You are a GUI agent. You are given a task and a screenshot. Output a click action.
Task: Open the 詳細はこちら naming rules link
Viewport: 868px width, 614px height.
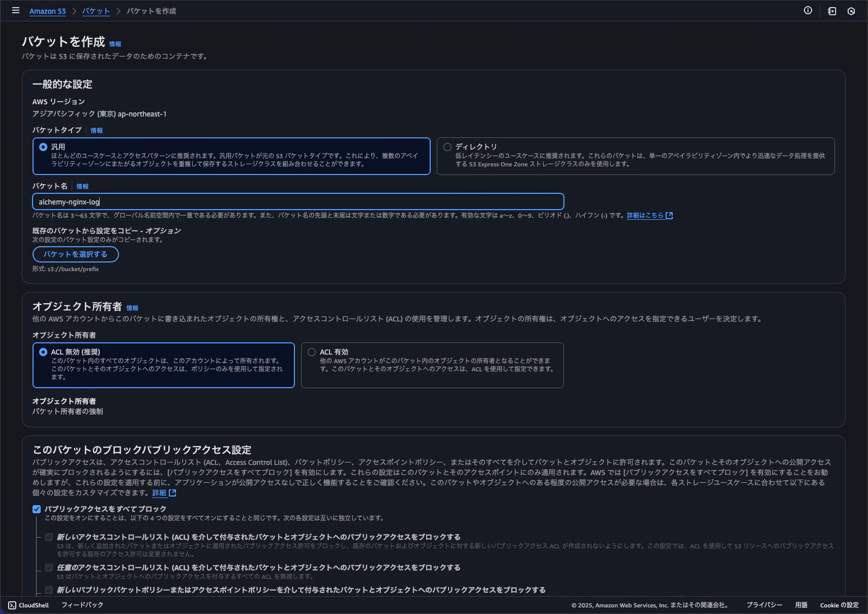click(645, 216)
